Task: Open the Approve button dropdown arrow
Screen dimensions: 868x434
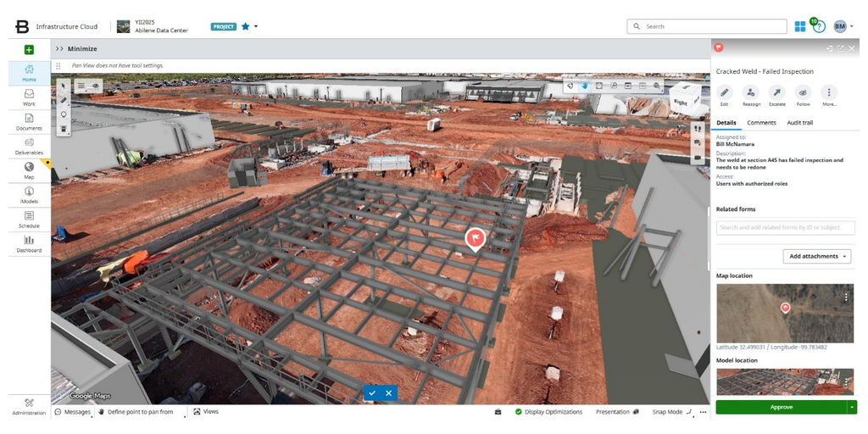Action: click(852, 407)
